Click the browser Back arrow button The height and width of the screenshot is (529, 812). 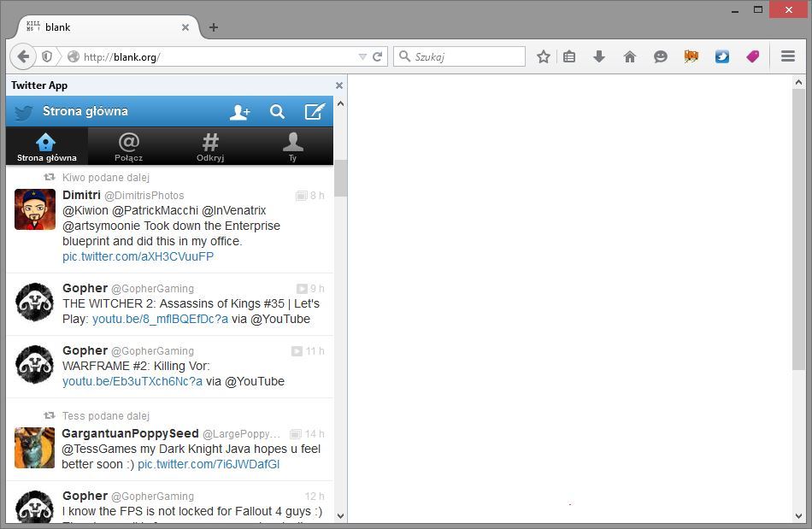click(x=23, y=56)
